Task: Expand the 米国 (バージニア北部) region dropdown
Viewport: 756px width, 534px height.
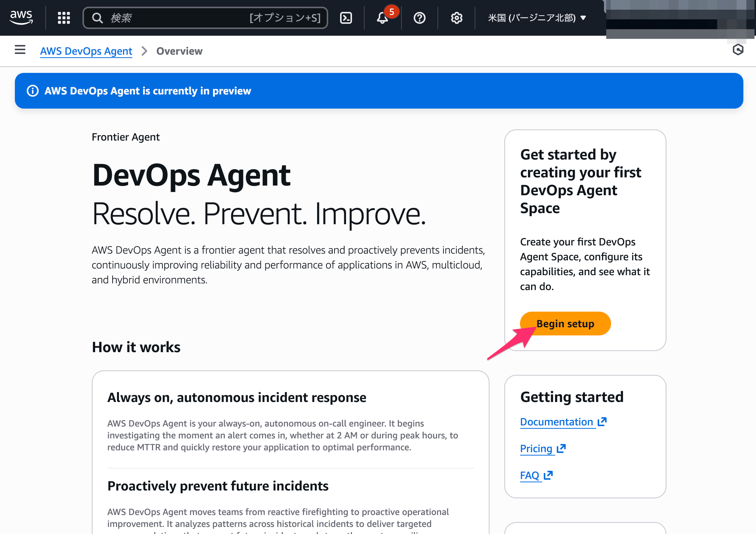Action: pos(537,18)
